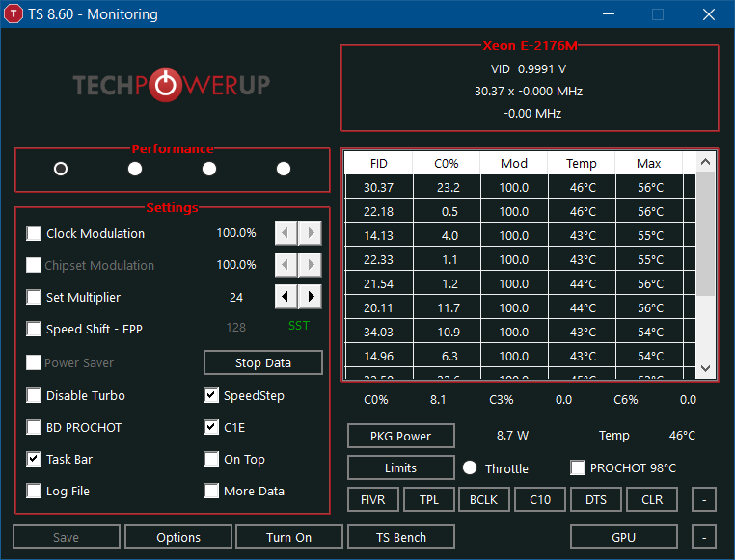Click the ThrottleStop app icon in title bar
Screen dimensions: 735x560
pos(14,14)
